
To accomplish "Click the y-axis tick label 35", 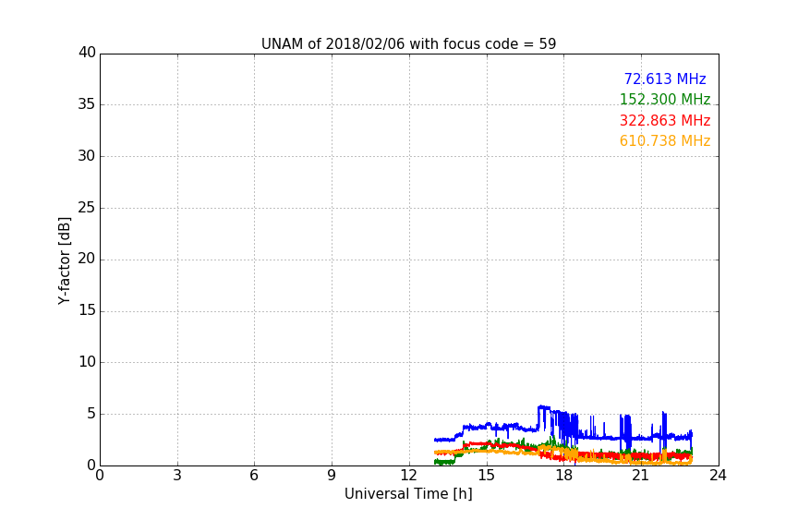I will (87, 104).
